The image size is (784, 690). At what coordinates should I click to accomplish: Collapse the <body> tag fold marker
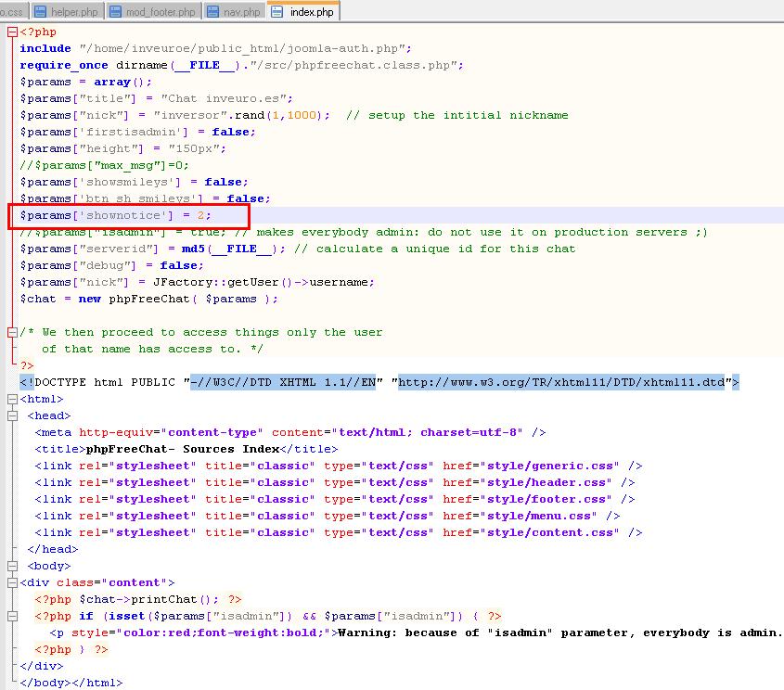[12, 566]
